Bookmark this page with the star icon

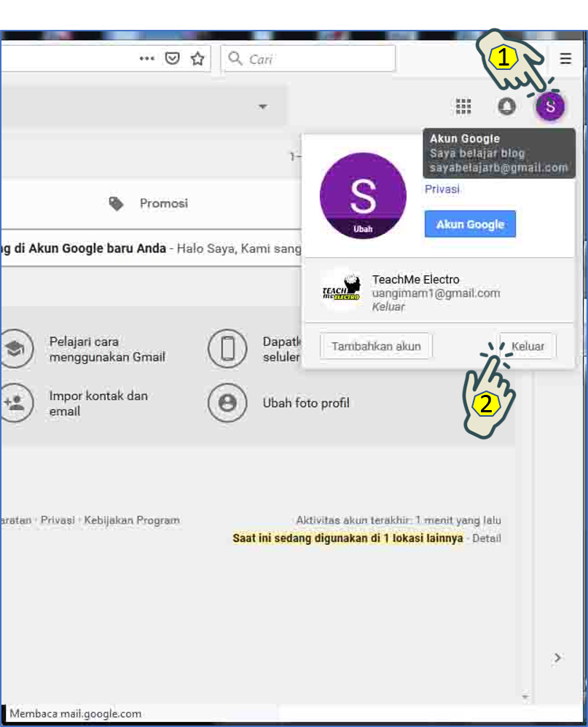coord(197,58)
